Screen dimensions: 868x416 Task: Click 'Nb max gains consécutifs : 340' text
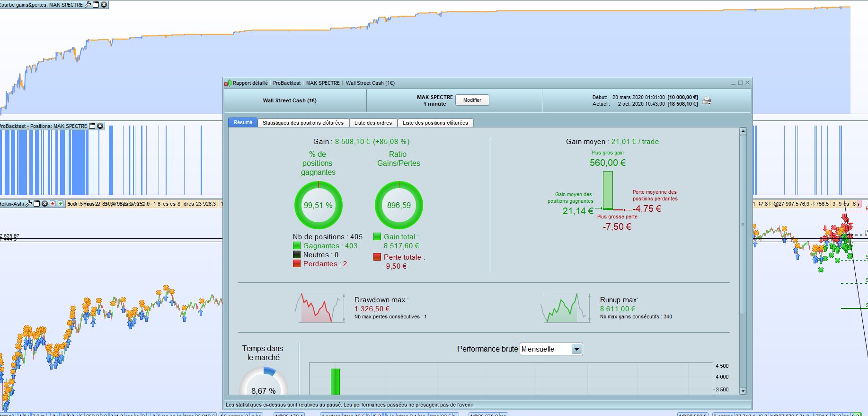coord(636,317)
